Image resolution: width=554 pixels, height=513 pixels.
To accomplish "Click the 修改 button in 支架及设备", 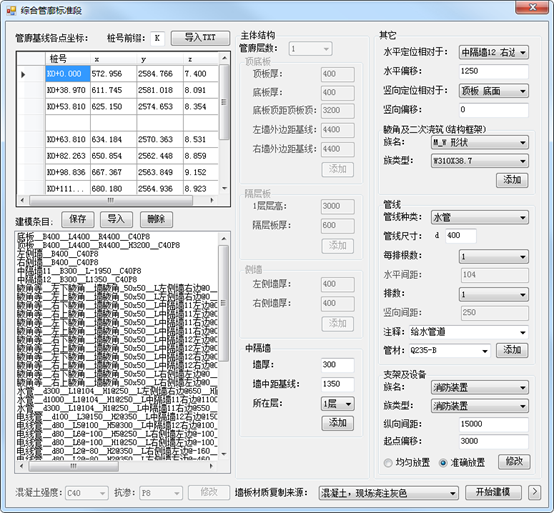I will 514,462.
